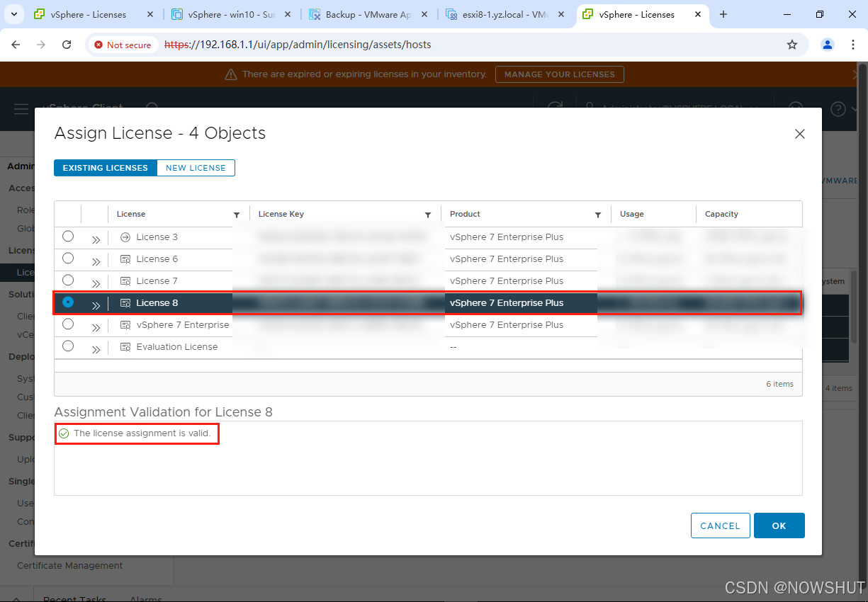
Task: Click the vSphere Client refresh icon
Action: click(x=555, y=107)
